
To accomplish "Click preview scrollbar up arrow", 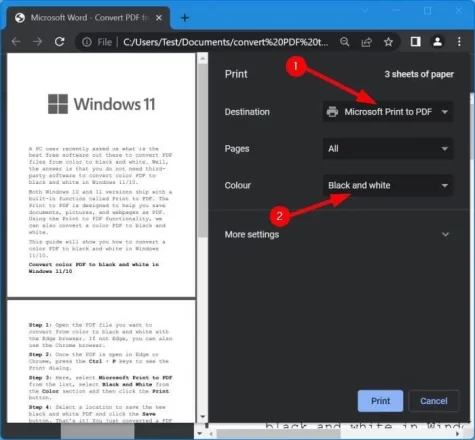I will [x=202, y=58].
